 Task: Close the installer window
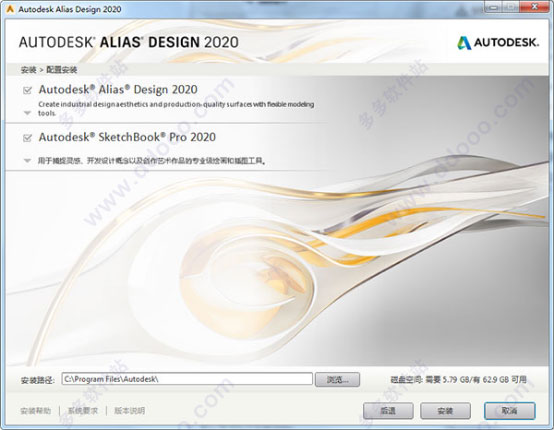[x=535, y=7]
